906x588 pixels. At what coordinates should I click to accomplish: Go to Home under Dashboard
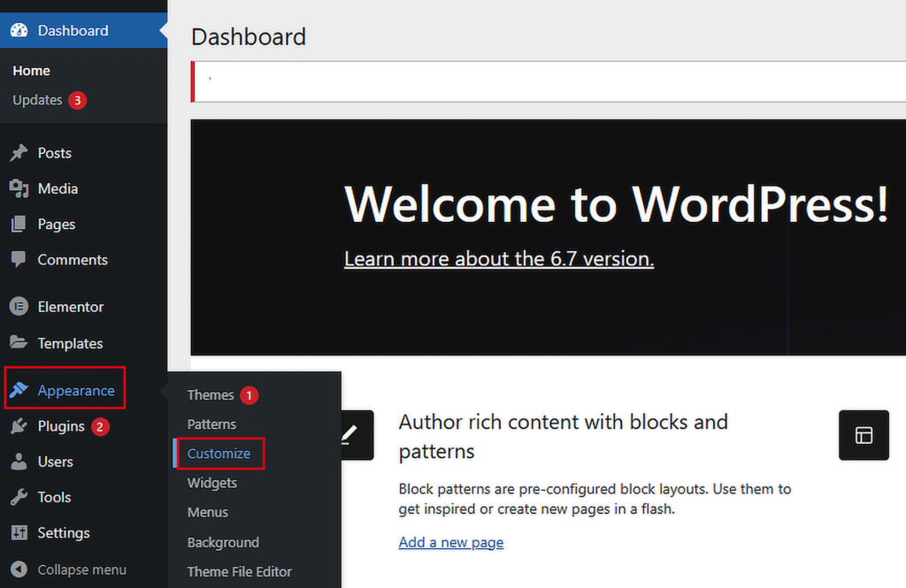[x=31, y=71]
